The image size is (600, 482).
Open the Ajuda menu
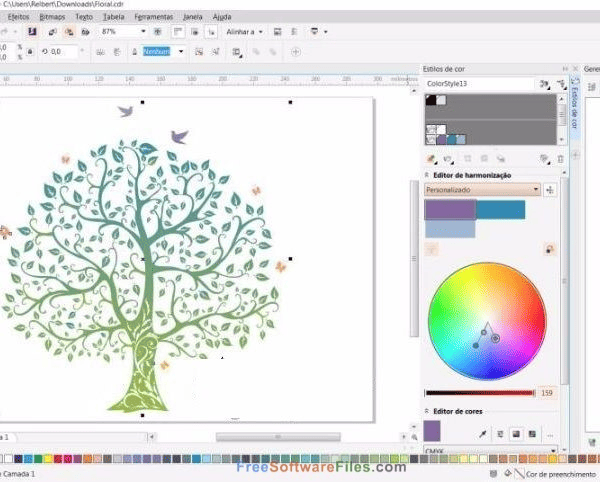222,17
